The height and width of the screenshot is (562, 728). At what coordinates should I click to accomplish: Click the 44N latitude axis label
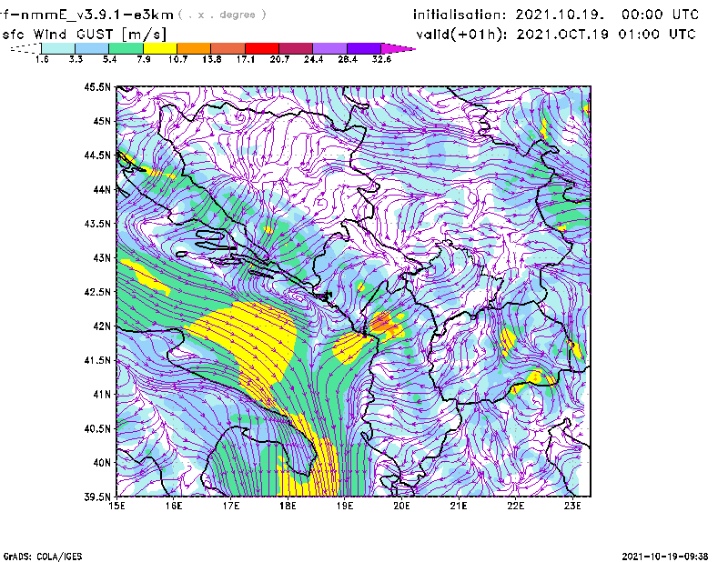pos(102,189)
